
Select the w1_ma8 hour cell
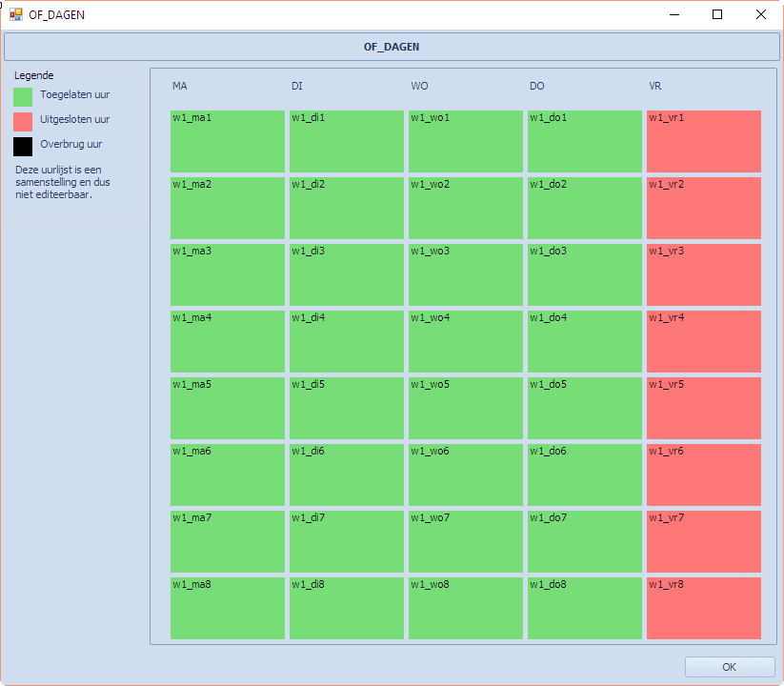(228, 608)
